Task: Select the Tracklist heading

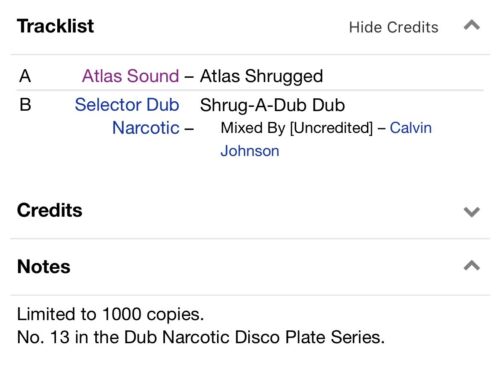Action: [55, 26]
